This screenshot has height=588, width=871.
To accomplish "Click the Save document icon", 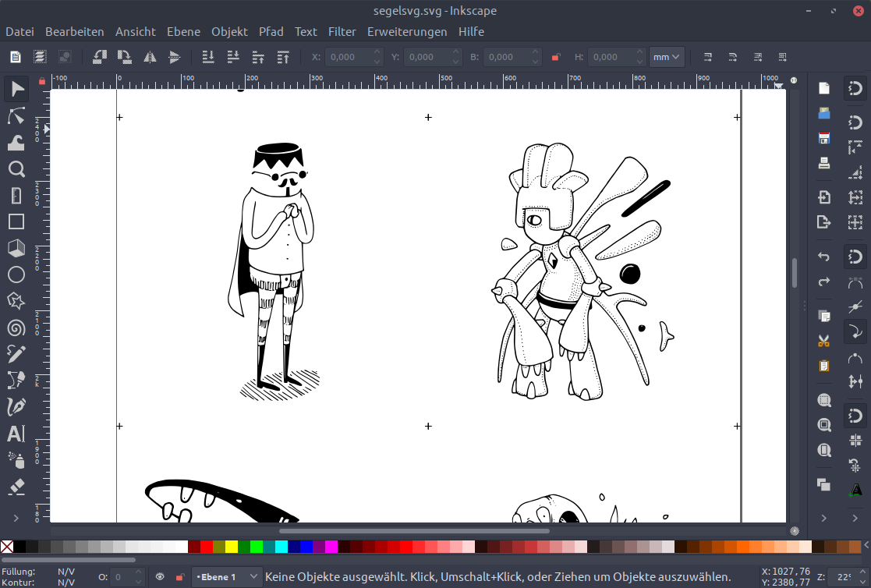I will pos(823,138).
